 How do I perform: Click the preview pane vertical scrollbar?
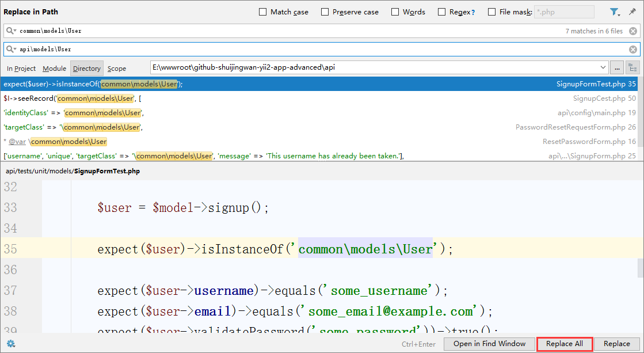click(640, 268)
